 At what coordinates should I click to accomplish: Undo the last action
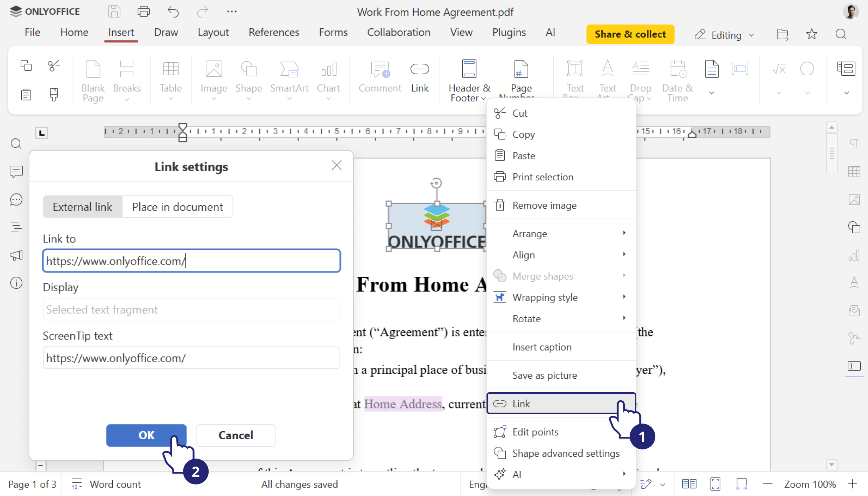click(x=173, y=12)
